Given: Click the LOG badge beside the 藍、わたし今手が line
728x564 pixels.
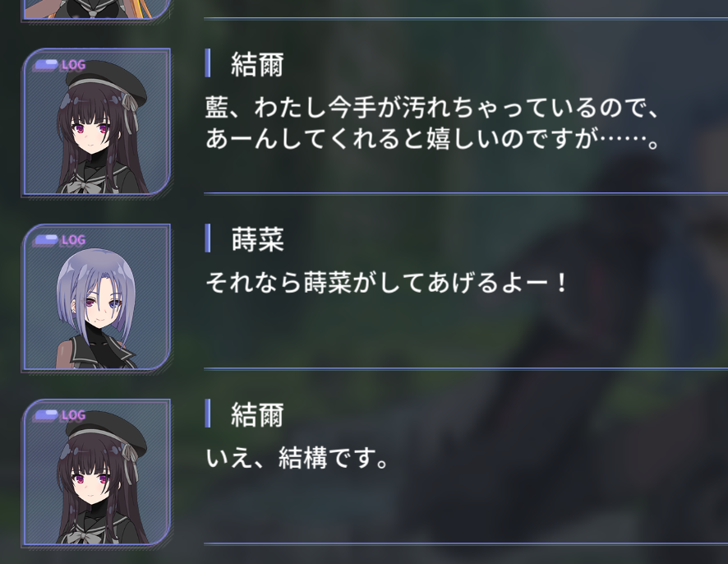Looking at the screenshot, I should [60, 65].
